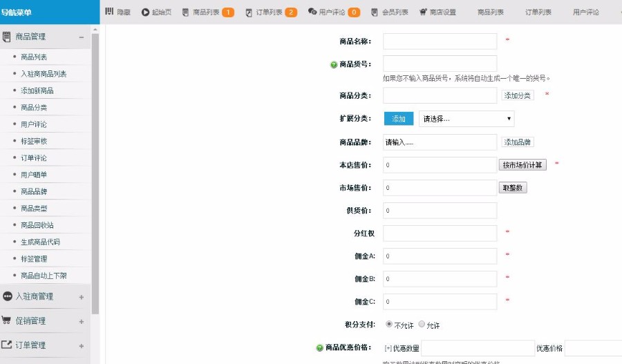Select 允许 for 积分支付
Viewport: 622px width, 364px height.
(422, 324)
